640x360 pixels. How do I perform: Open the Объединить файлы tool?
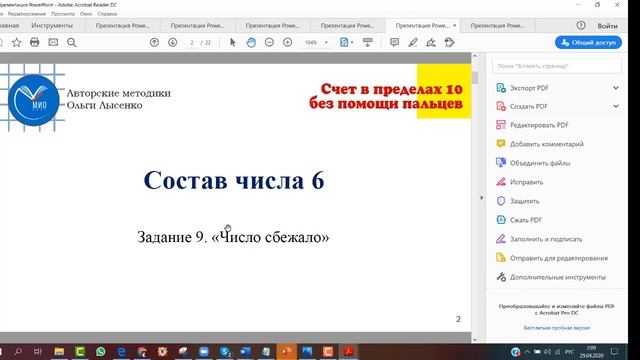(x=533, y=163)
